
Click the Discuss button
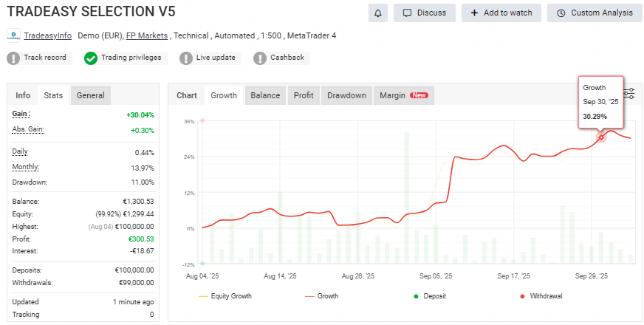click(424, 13)
